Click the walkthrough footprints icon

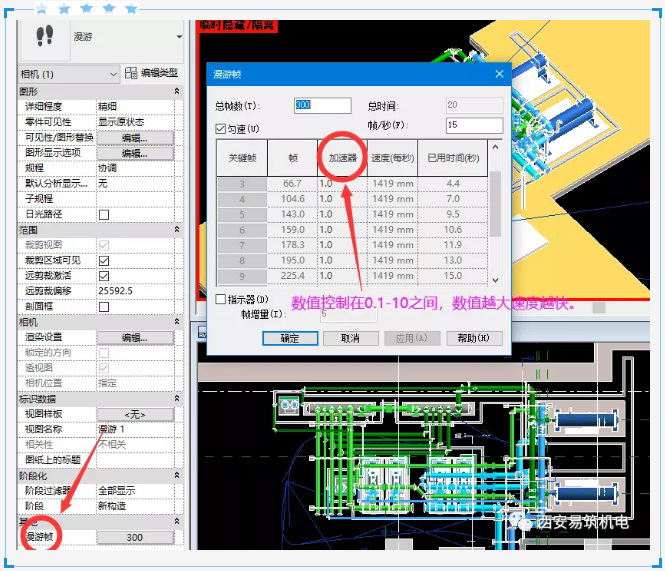tap(45, 36)
